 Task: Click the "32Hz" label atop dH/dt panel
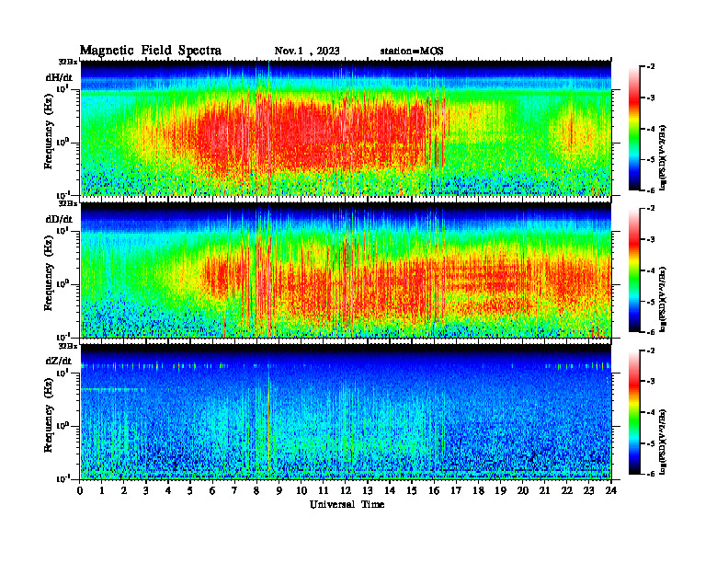pyautogui.click(x=68, y=61)
